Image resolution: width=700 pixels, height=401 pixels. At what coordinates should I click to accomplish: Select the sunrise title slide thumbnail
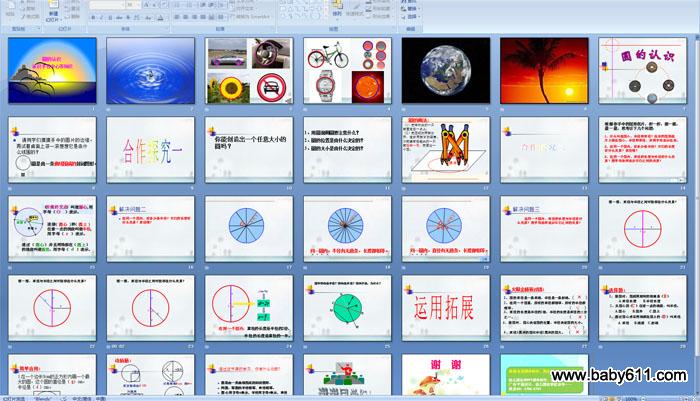(52, 71)
